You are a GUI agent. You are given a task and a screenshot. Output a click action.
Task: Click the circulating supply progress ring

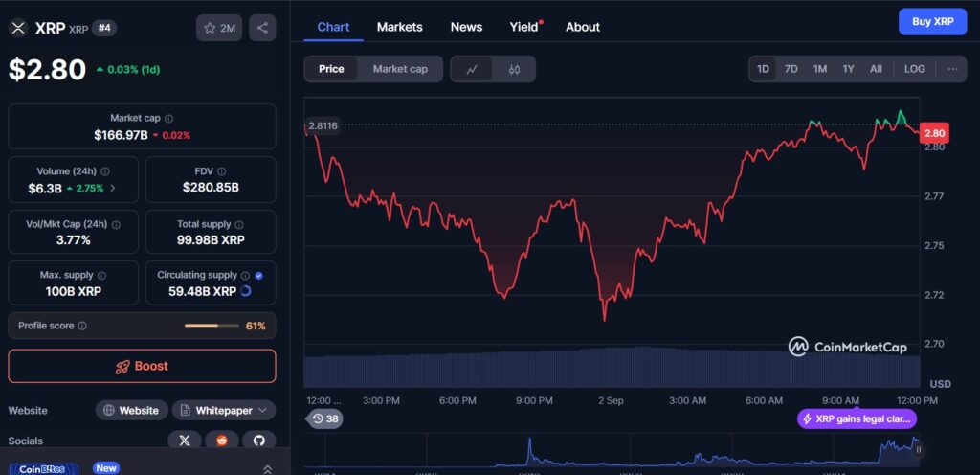pyautogui.click(x=246, y=291)
